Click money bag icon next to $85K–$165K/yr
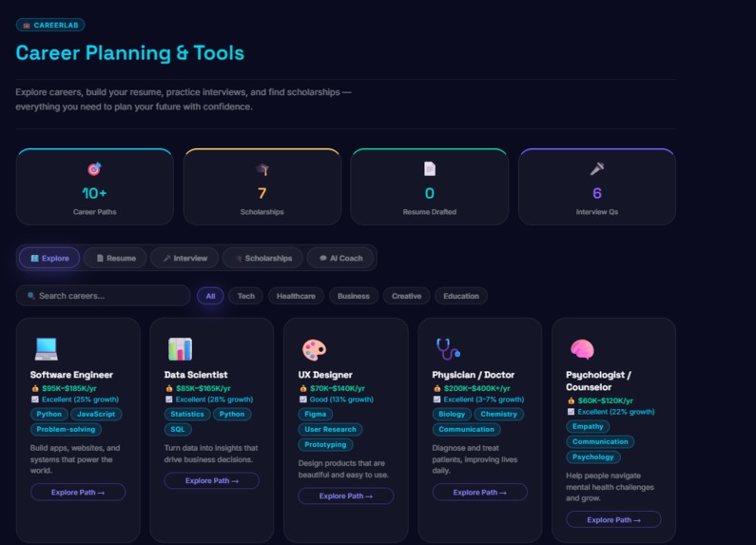 168,388
